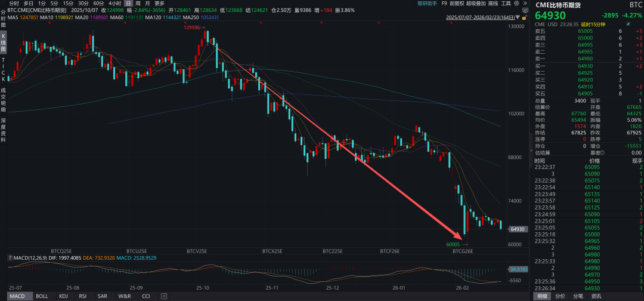644x301 pixels.
Task: Open the 分价 tab in right panel
Action: 560,296
